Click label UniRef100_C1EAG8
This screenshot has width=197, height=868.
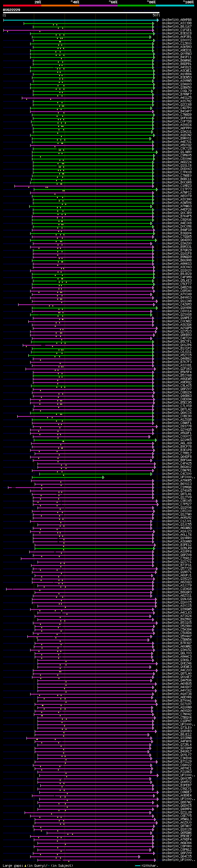[177, 589]
